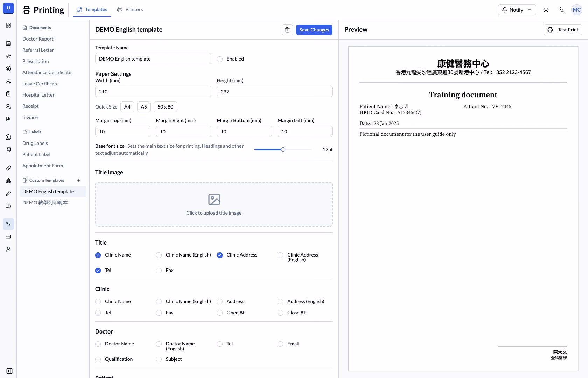Click the stethoscope icon in sidebar
588x378 pixels.
point(8,56)
